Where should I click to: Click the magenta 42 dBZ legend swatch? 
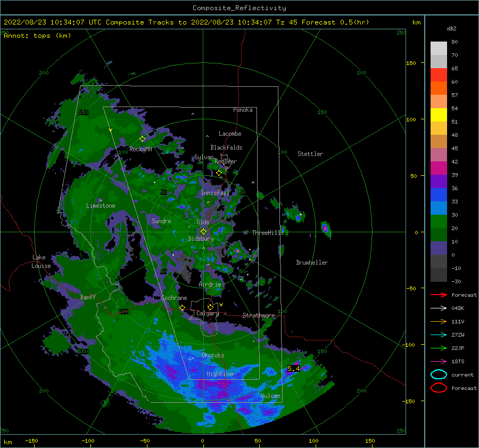439,168
